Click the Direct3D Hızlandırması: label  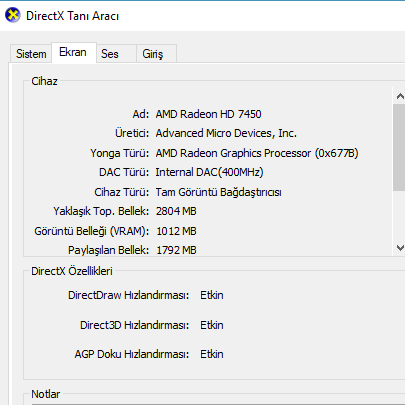pos(134,325)
